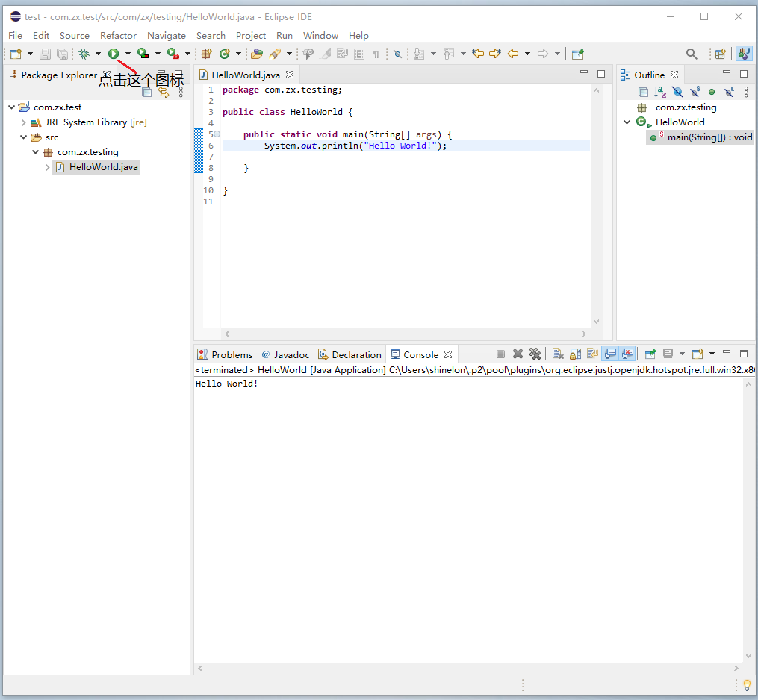The height and width of the screenshot is (700, 758).
Task: Click the Open Perspective icon
Action: click(721, 54)
